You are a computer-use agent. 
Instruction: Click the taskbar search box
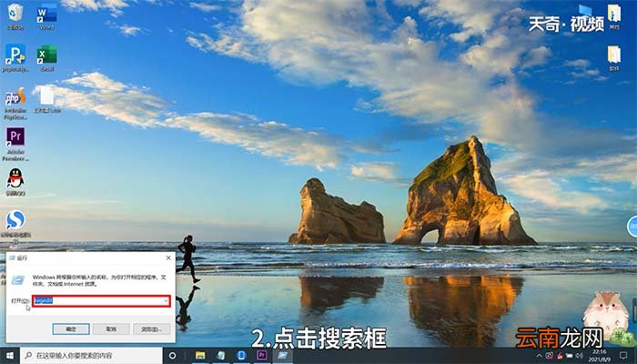[91, 356]
